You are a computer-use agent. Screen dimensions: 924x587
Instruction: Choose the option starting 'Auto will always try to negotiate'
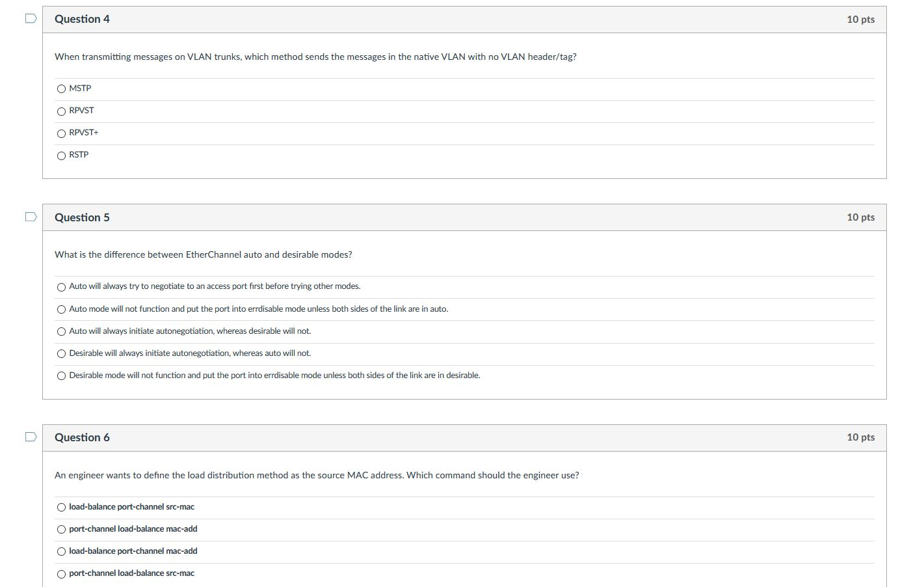tap(61, 286)
